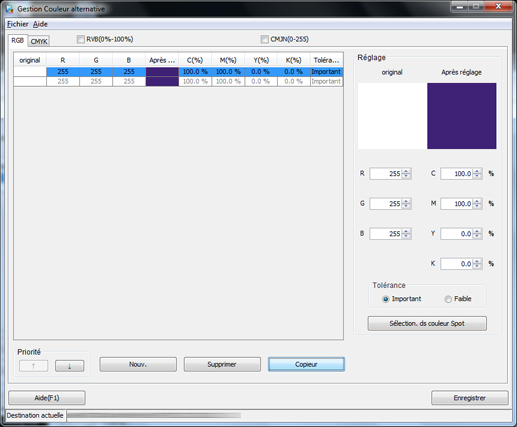Decrease the M percentage with spinner down arrow
Image resolution: width=517 pixels, height=427 pixels.
pos(477,206)
